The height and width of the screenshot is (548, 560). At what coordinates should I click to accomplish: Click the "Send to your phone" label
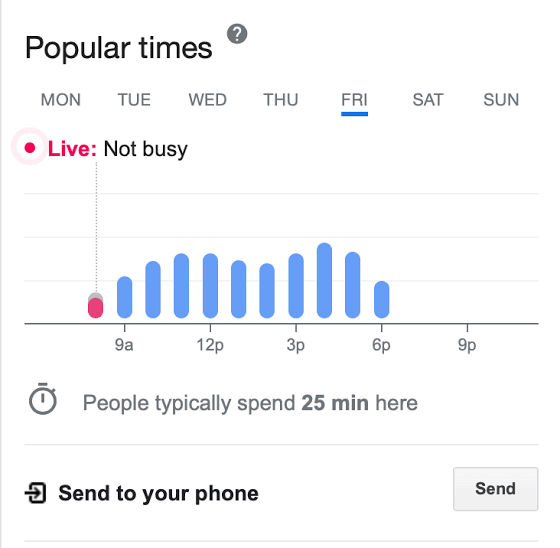(x=159, y=493)
